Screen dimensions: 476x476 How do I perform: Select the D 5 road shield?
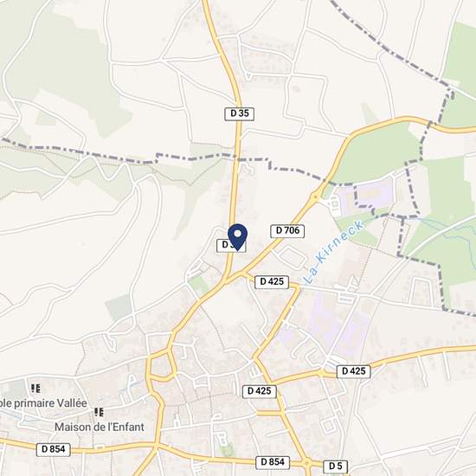335,466
